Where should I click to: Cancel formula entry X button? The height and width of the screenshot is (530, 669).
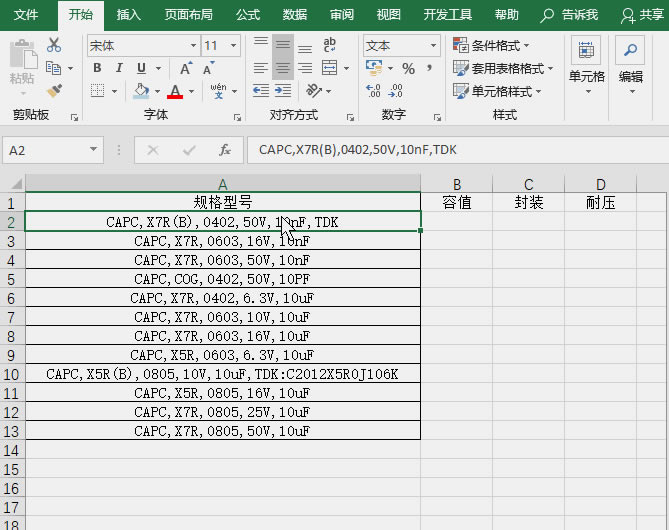(x=153, y=150)
